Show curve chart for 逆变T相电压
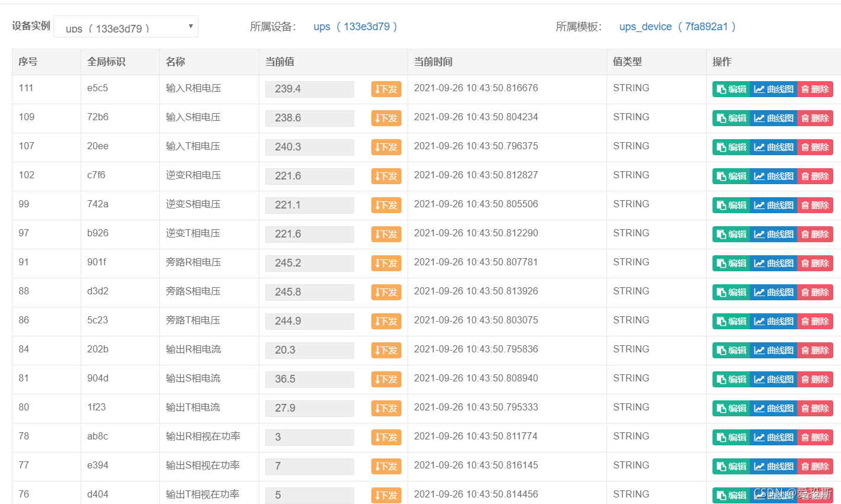 773,234
